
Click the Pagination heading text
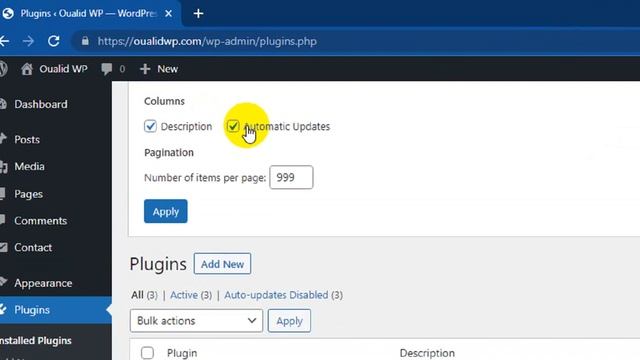169,152
